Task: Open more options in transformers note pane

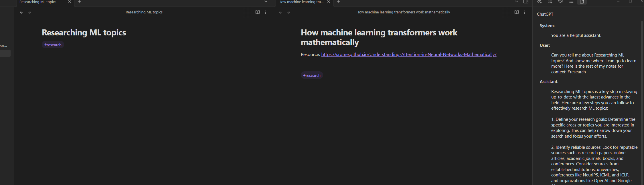Action: coord(525,12)
